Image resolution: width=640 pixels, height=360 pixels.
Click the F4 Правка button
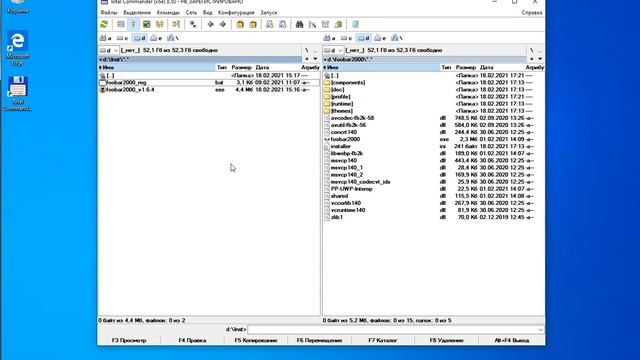point(192,340)
